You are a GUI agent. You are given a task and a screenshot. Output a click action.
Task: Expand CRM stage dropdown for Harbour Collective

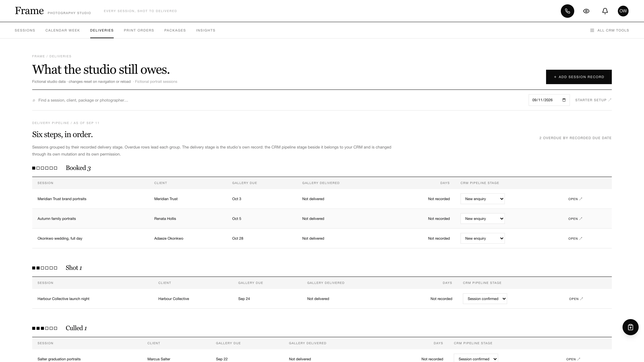pyautogui.click(x=485, y=299)
